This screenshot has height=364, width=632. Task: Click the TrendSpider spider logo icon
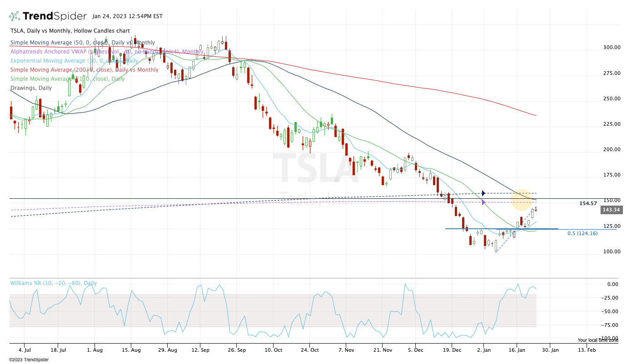point(15,16)
